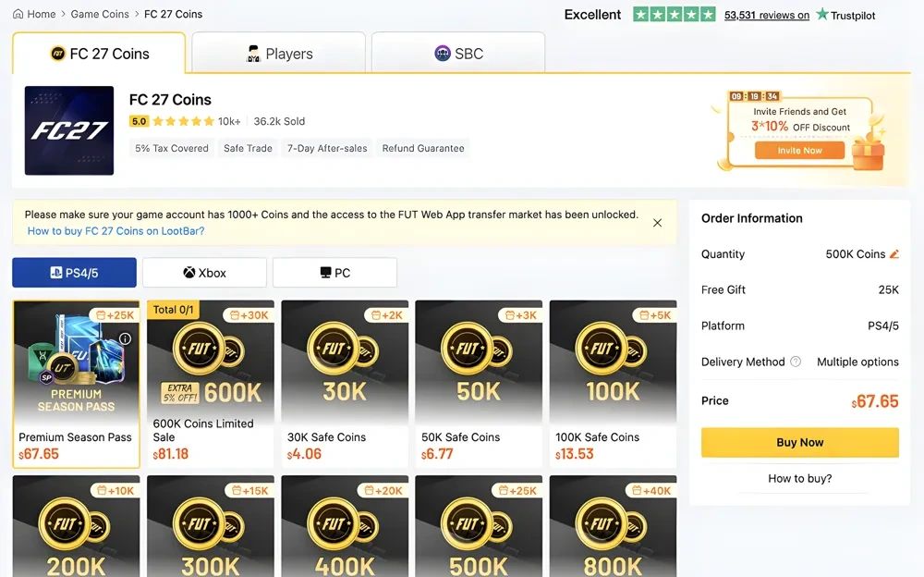Click the 5% Tax Covered tag
The height and width of the screenshot is (577, 924).
pos(172,149)
